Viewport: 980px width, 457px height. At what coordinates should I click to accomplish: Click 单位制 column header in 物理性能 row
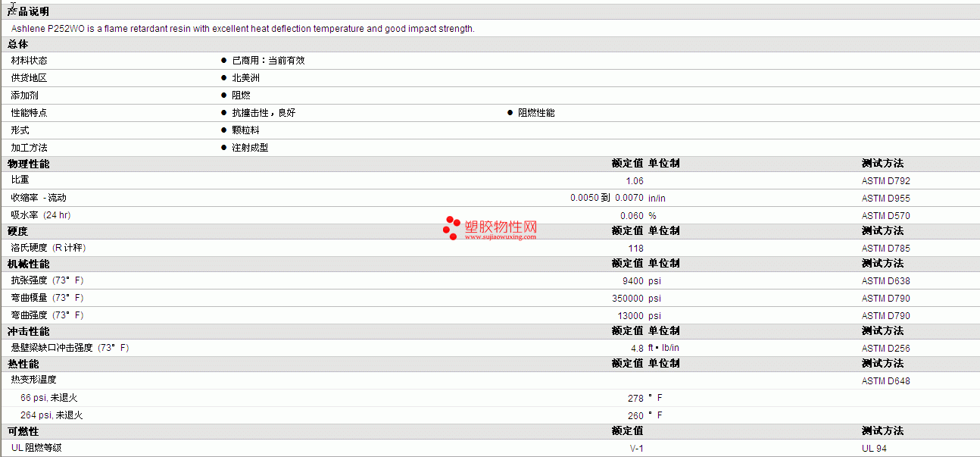click(664, 164)
